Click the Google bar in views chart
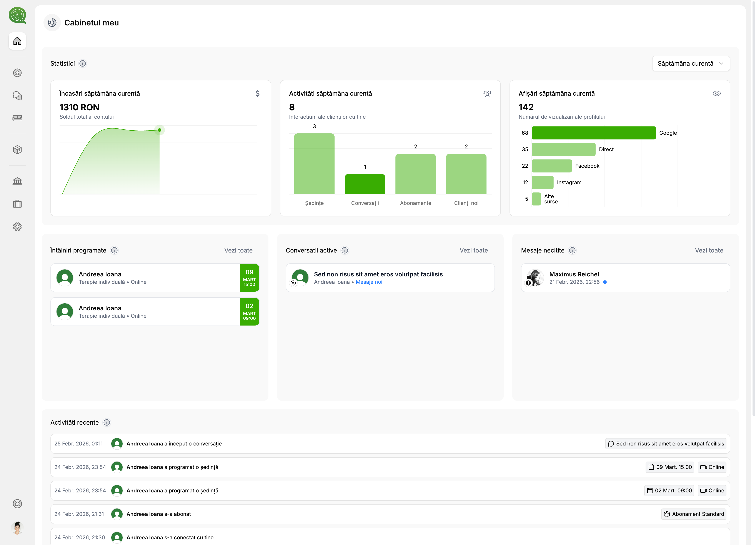756x545 pixels. coord(593,133)
